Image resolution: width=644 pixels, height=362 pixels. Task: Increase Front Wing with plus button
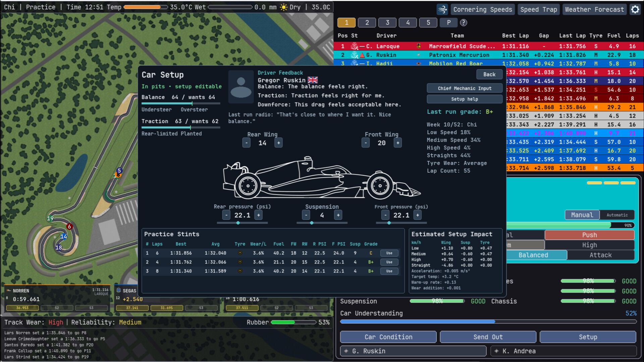pyautogui.click(x=398, y=143)
